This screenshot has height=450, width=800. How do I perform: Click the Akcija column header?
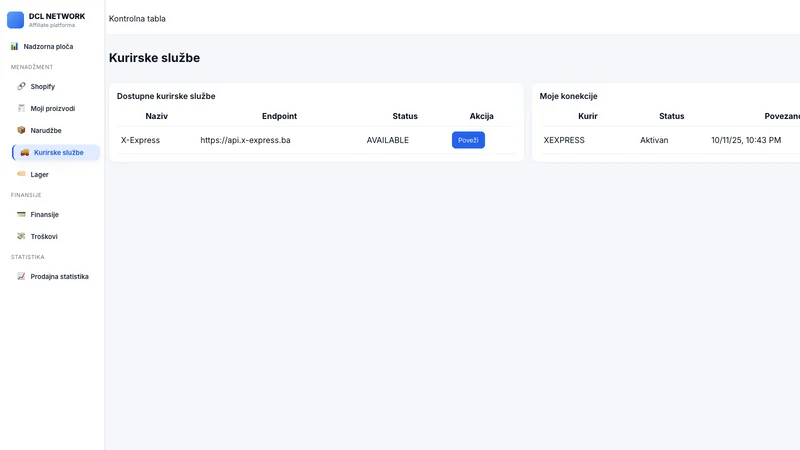coord(481,116)
